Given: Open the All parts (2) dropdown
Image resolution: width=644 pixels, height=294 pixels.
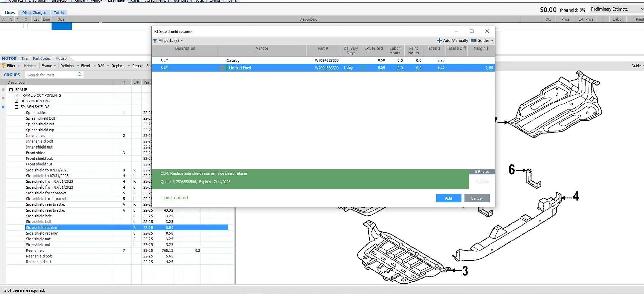Looking at the screenshot, I should pyautogui.click(x=170, y=41).
